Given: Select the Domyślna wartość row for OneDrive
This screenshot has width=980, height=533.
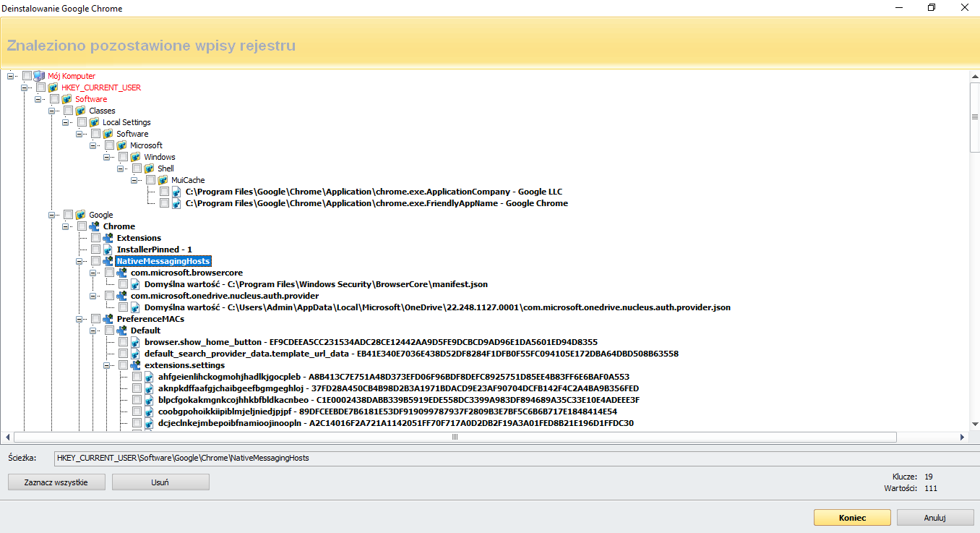Looking at the screenshot, I should point(437,307).
